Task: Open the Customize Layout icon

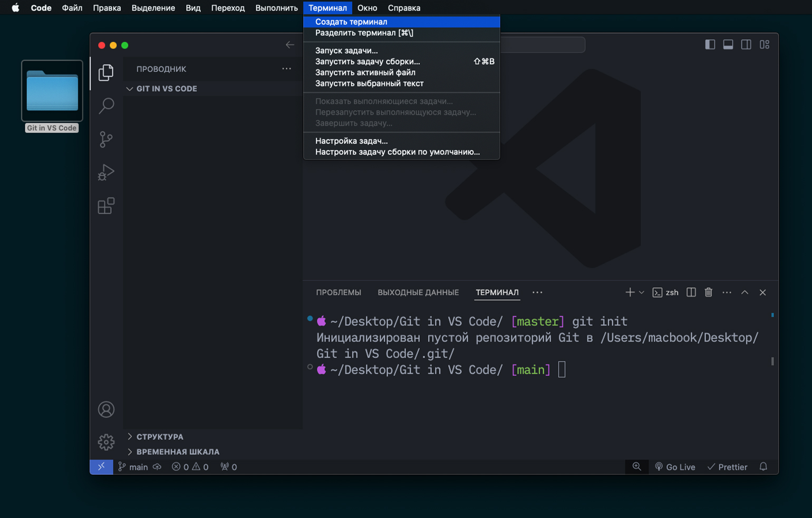Action: [765, 45]
